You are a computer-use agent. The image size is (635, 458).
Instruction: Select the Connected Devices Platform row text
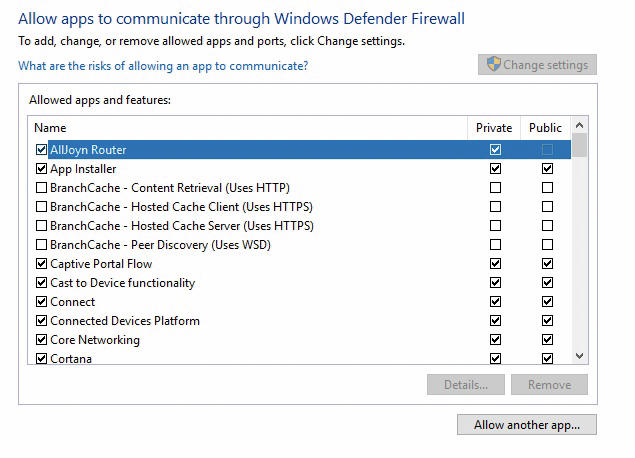[125, 321]
